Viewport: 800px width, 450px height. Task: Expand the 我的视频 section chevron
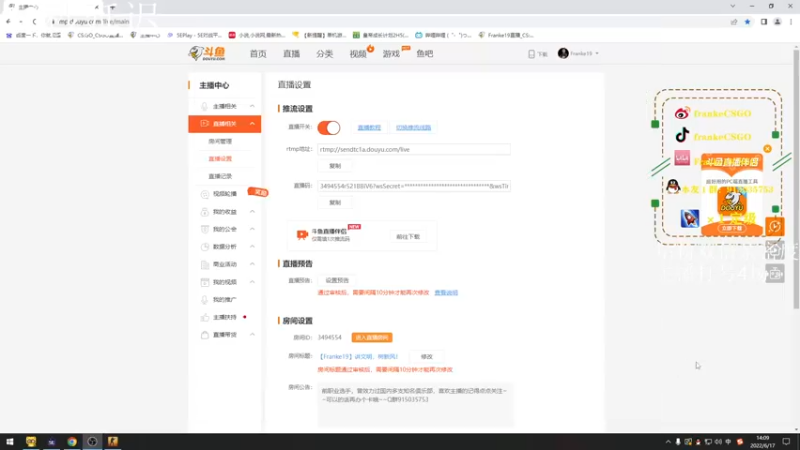[x=252, y=282]
